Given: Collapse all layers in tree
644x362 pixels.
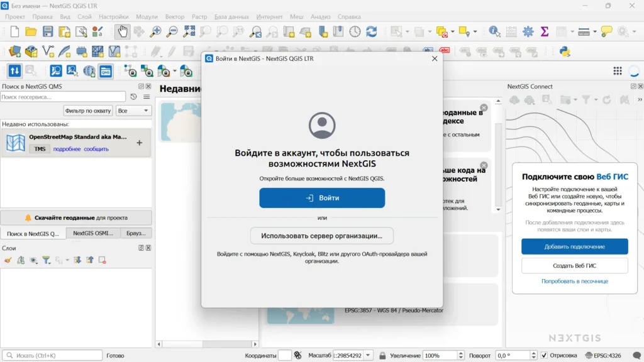Looking at the screenshot, I should [x=90, y=260].
